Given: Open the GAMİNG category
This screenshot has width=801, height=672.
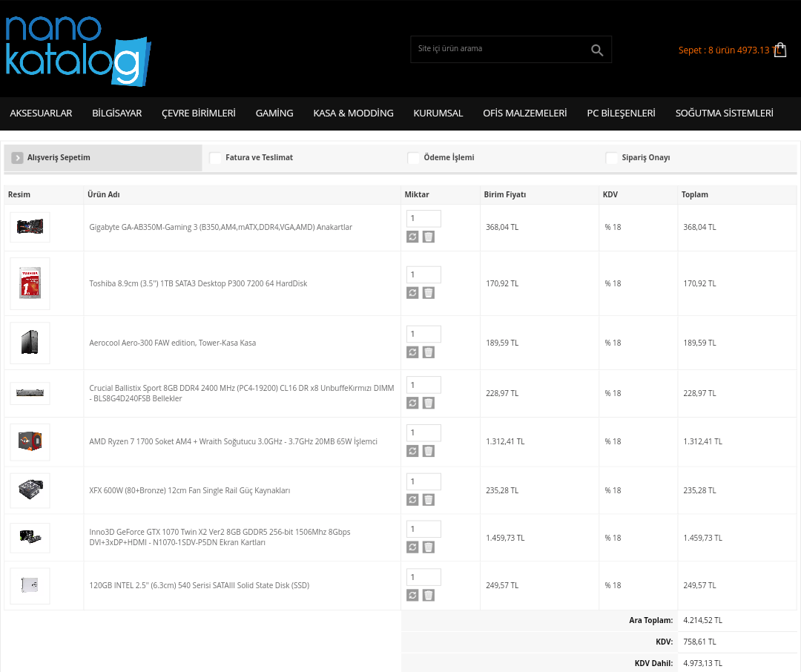Looking at the screenshot, I should [274, 113].
